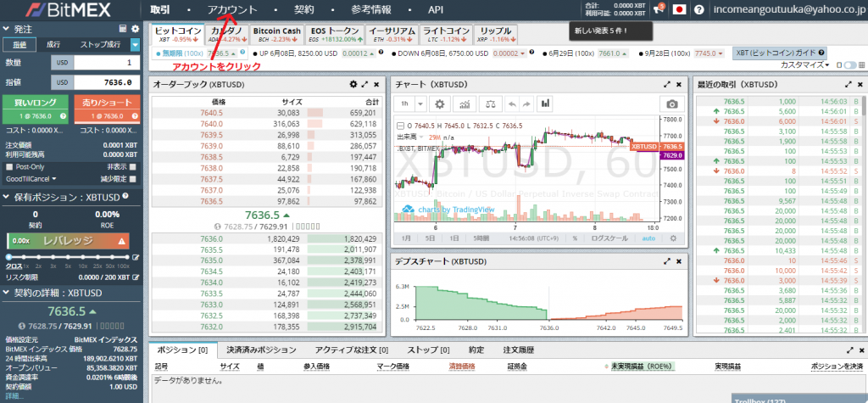Open announcements megaphone icon
The width and height of the screenshot is (868, 403).
(659, 8)
